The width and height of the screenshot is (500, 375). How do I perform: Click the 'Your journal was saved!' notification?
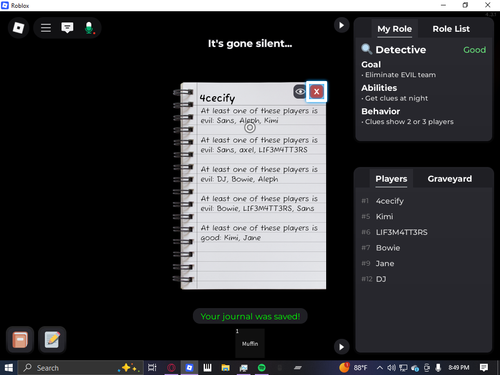[250, 316]
